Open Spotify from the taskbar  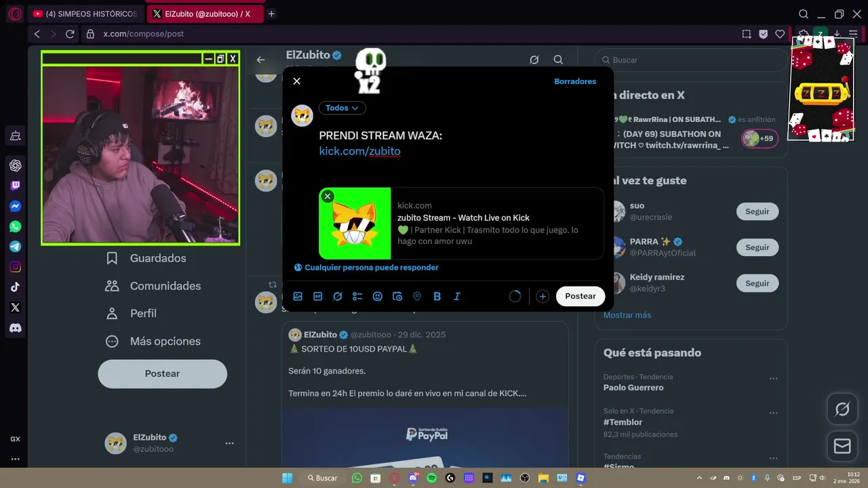432,478
